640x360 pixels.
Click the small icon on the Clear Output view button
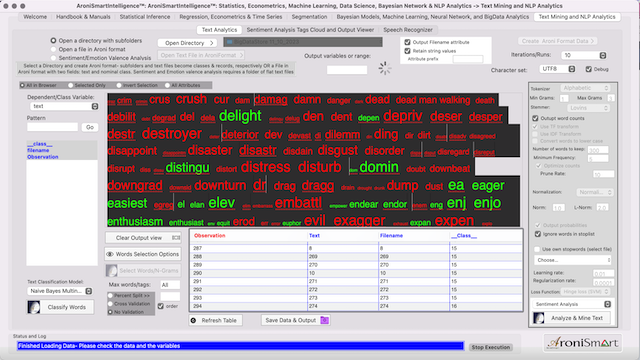(x=176, y=238)
